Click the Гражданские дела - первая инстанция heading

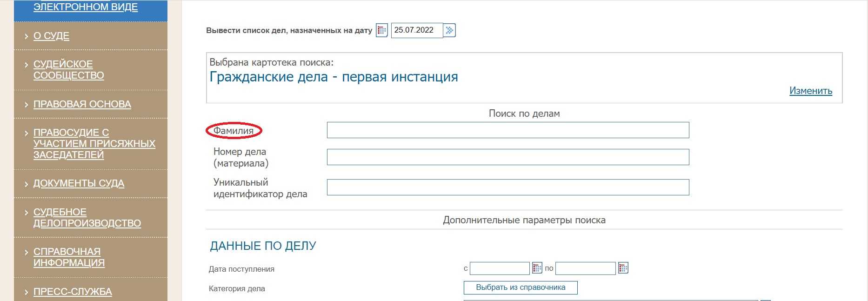pos(334,77)
